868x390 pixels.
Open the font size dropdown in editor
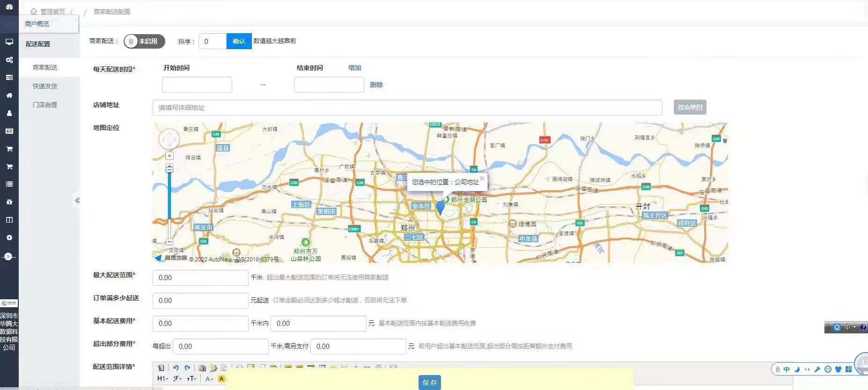192,379
